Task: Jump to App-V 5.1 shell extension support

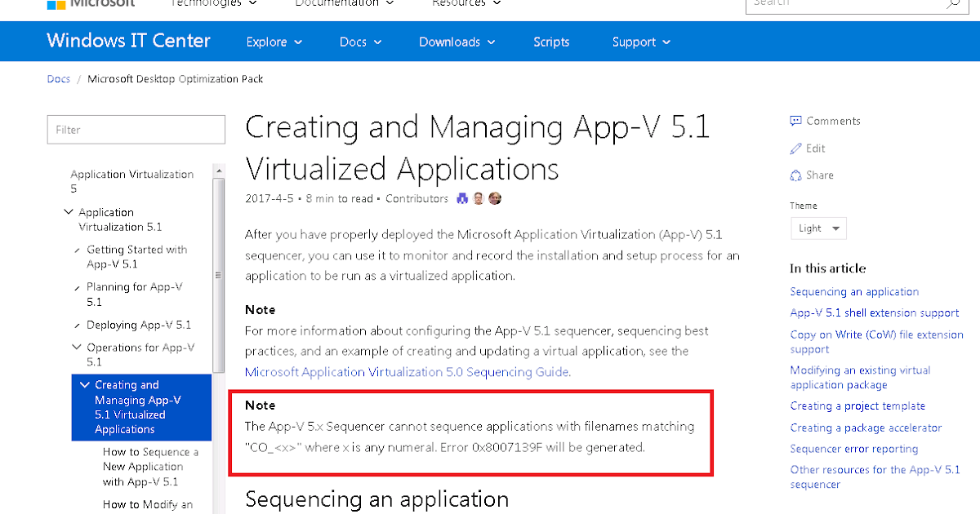Action: (875, 313)
